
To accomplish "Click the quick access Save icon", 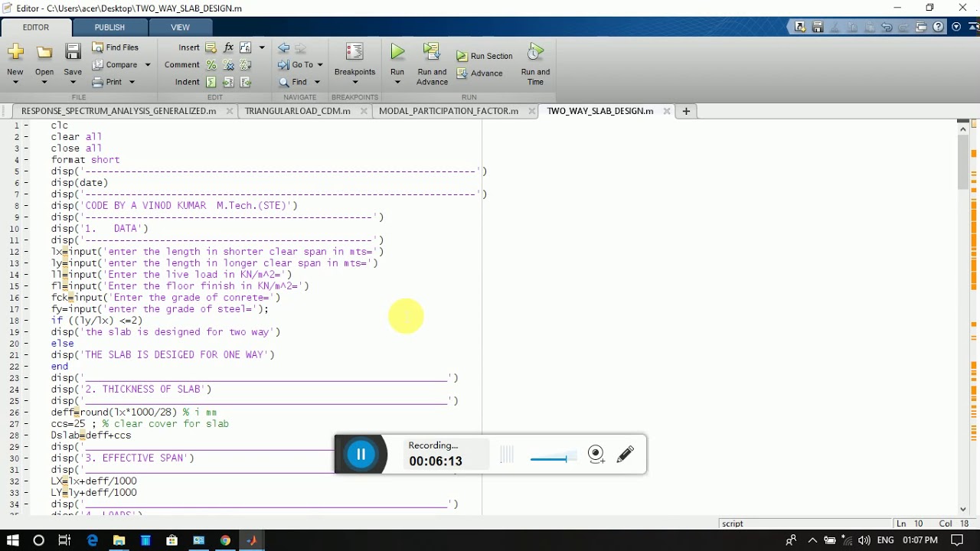I will tap(818, 27).
